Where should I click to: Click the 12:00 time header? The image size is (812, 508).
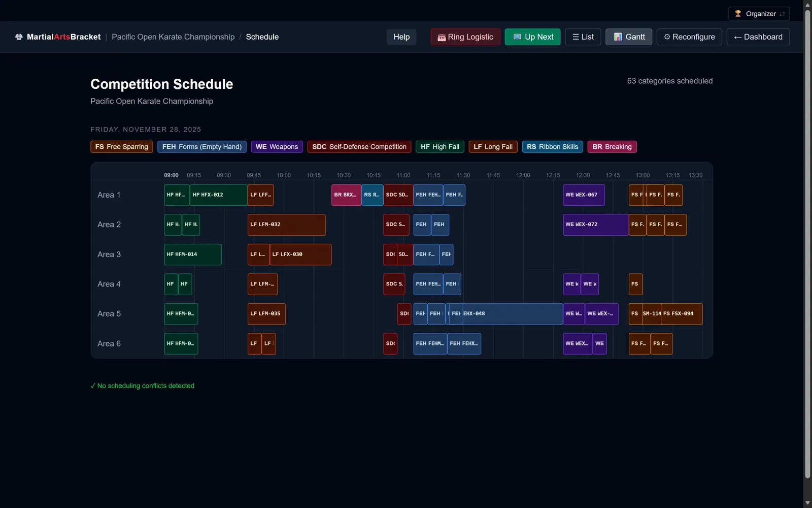pos(523,175)
